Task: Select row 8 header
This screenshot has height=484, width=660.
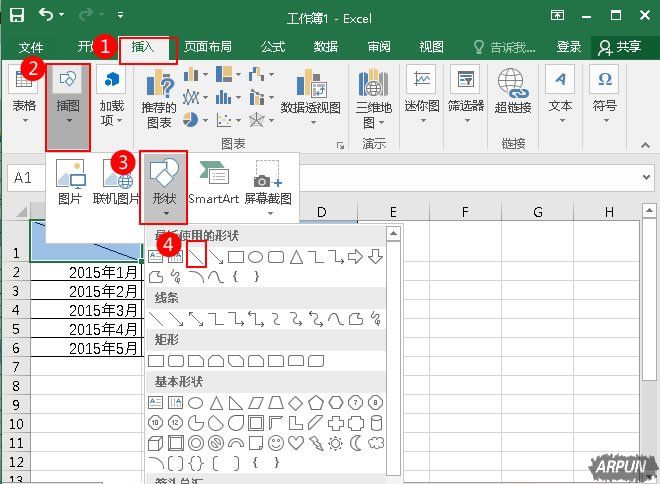Action: (x=16, y=386)
